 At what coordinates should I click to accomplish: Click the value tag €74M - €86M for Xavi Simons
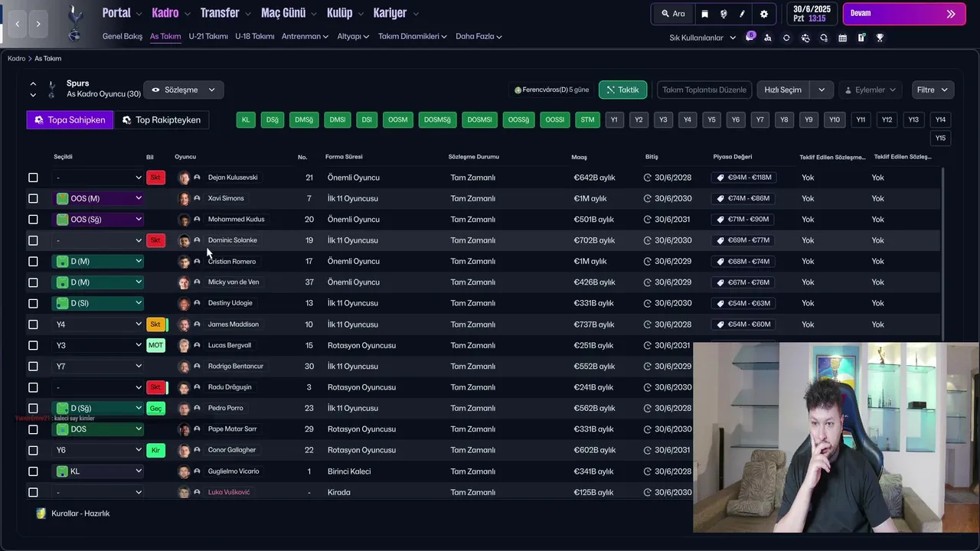tap(742, 198)
